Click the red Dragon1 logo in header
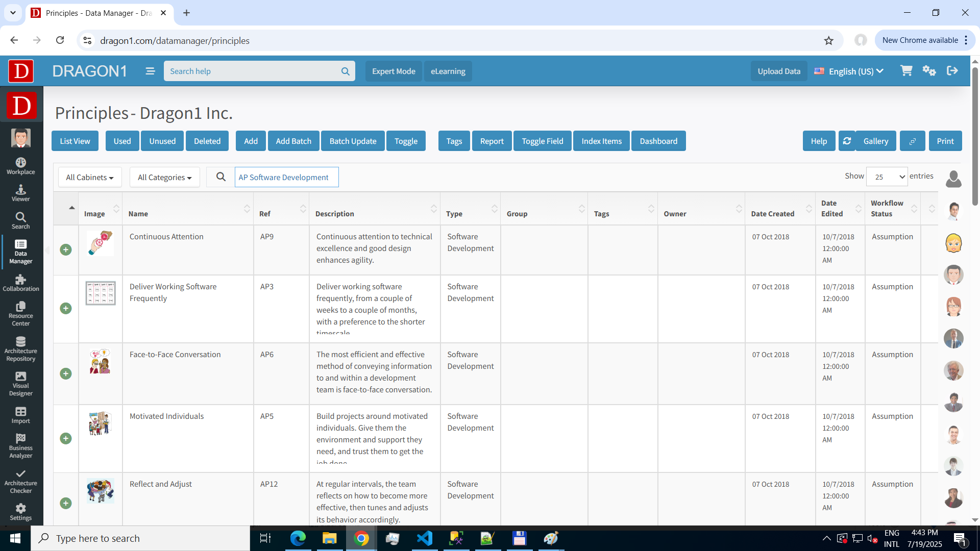This screenshot has height=551, width=980. 21,71
